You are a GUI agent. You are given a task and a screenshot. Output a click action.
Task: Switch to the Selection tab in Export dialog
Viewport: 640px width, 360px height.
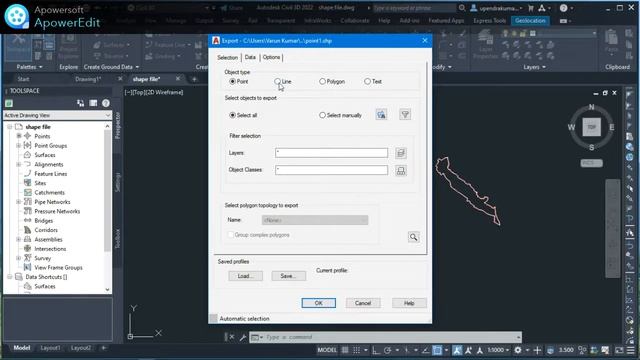pyautogui.click(x=227, y=58)
